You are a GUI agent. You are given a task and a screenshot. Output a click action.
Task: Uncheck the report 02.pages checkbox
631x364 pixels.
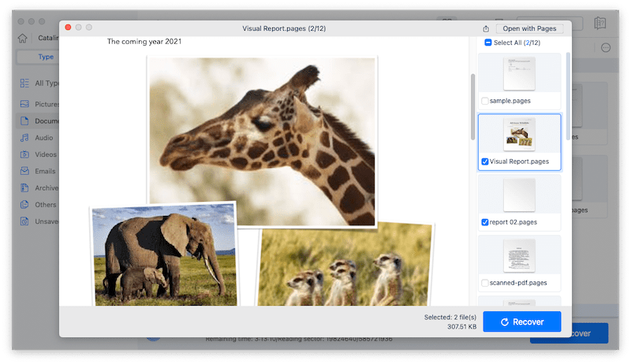pyautogui.click(x=485, y=222)
